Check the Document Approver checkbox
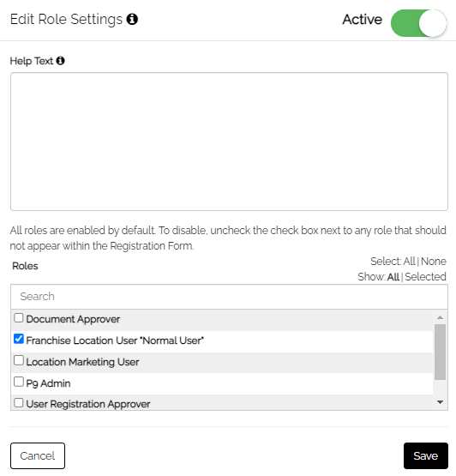Viewport: 456px width, 476px height. [x=19, y=318]
